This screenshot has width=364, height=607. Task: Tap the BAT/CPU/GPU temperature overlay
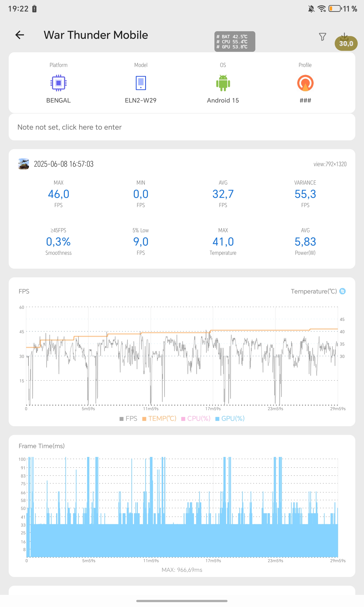point(235,41)
